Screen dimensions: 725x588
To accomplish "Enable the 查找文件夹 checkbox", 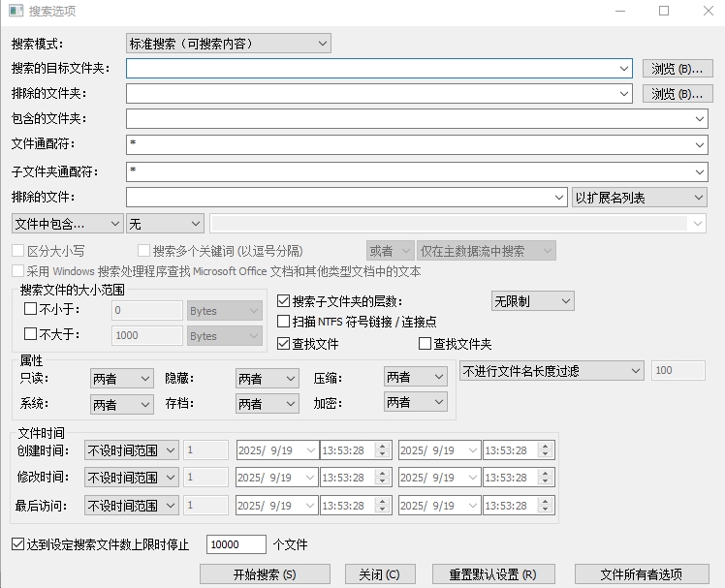I will 425,344.
